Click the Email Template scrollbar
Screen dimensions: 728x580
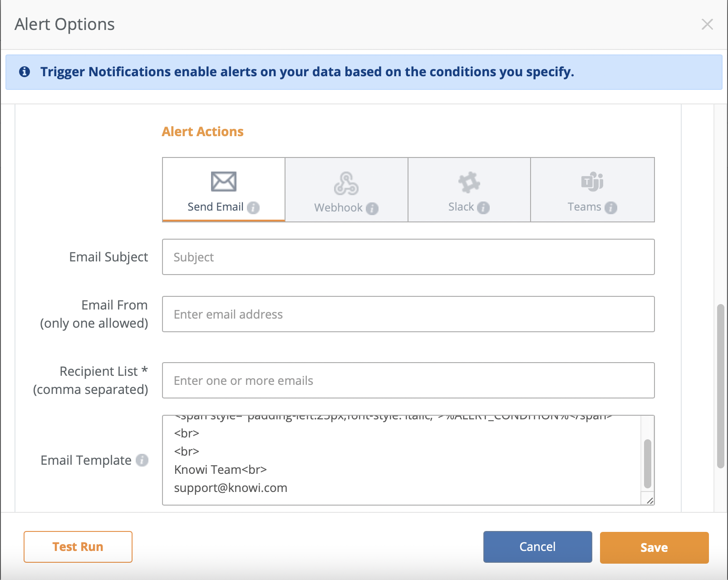(x=646, y=463)
